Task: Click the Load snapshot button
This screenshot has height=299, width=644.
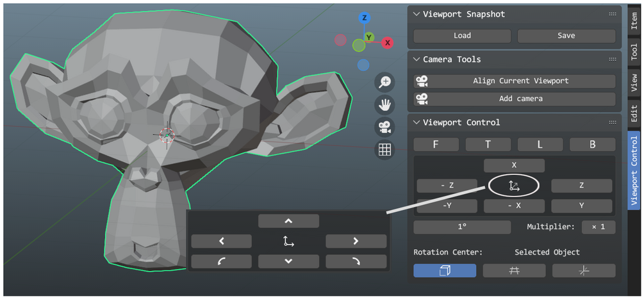Action: click(462, 36)
